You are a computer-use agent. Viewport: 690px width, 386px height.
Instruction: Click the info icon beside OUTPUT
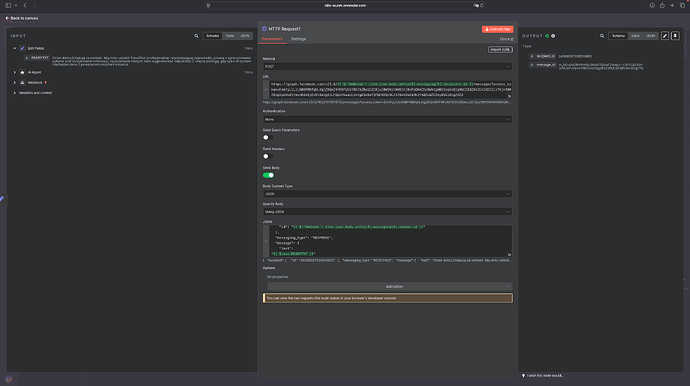tap(553, 36)
